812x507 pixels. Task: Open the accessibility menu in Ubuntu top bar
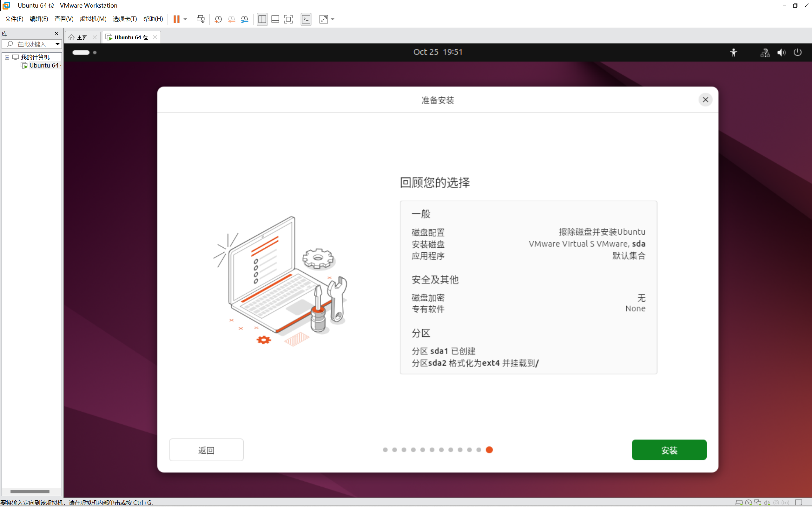tap(734, 52)
